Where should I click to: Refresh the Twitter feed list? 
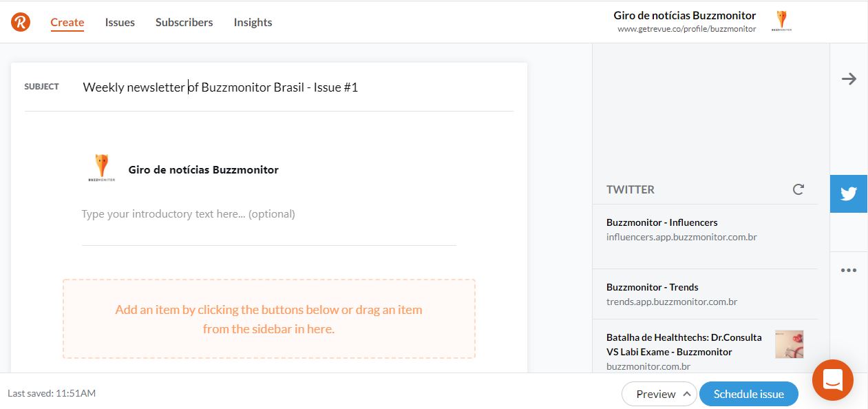(x=798, y=189)
